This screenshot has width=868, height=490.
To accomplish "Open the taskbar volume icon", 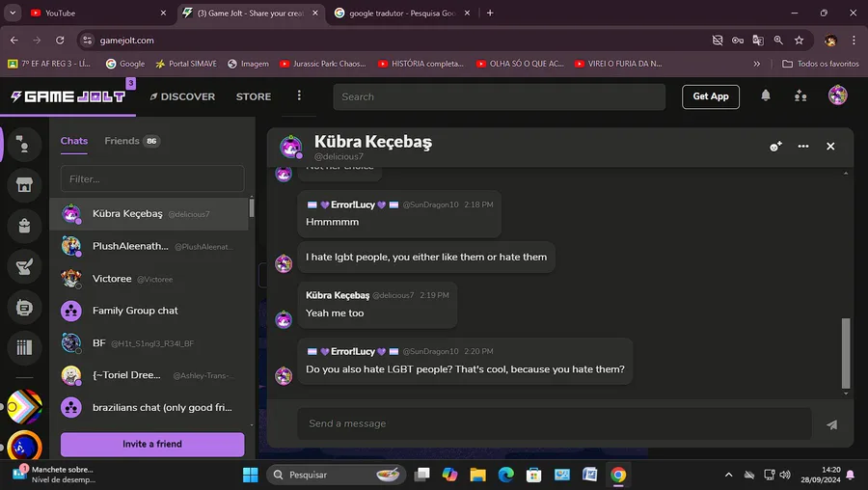I will (x=785, y=475).
